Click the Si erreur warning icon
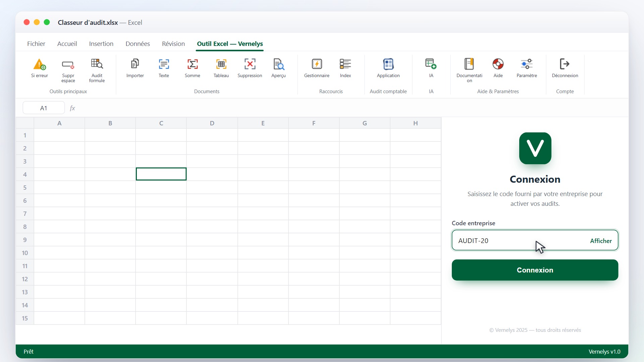644x362 pixels. pyautogui.click(x=40, y=64)
